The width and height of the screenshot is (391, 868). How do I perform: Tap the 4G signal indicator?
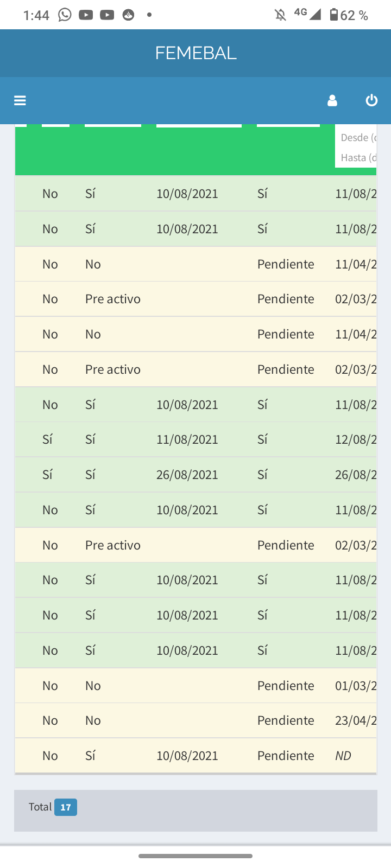click(307, 14)
